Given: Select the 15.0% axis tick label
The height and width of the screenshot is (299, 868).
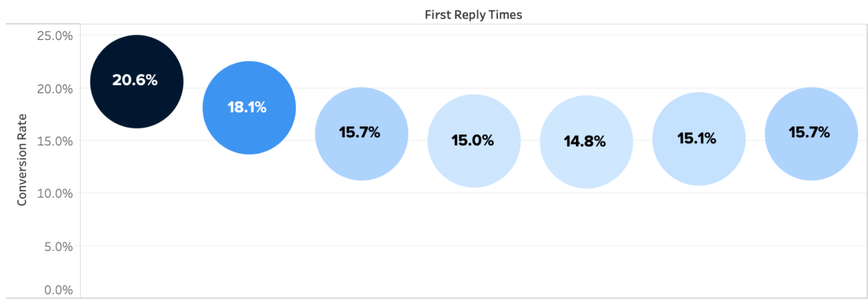Looking at the screenshot, I should pyautogui.click(x=55, y=141).
